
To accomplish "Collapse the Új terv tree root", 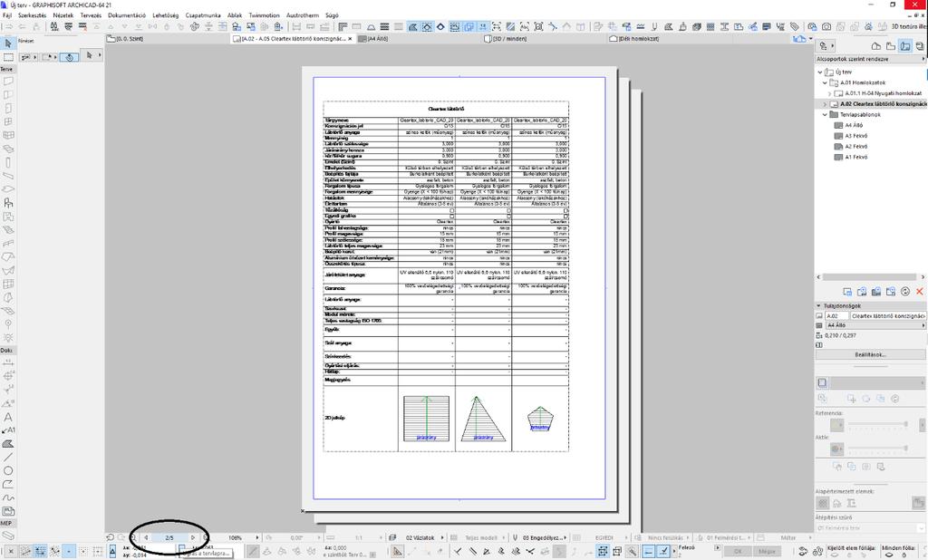I will pyautogui.click(x=819, y=72).
